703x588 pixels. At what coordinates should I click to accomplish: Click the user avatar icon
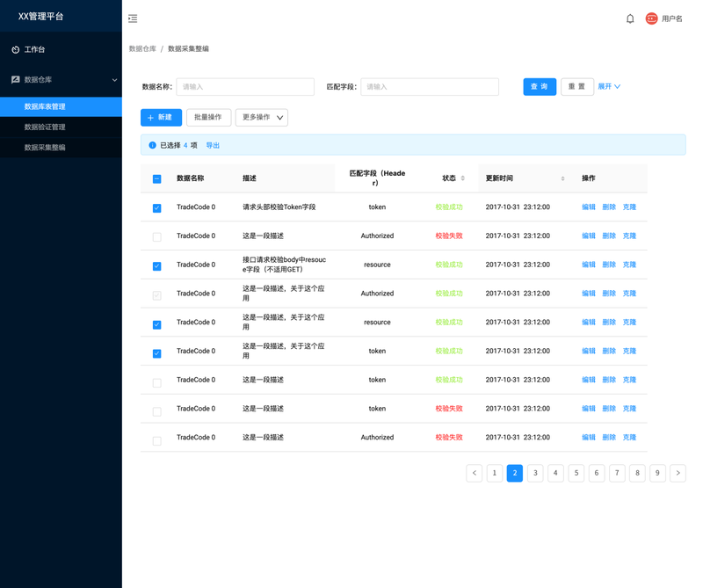coord(651,18)
